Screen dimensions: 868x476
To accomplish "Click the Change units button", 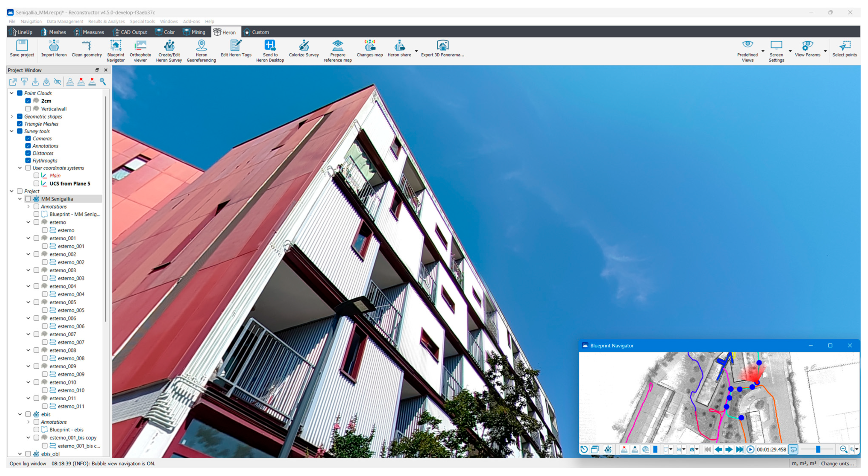I will [837, 463].
